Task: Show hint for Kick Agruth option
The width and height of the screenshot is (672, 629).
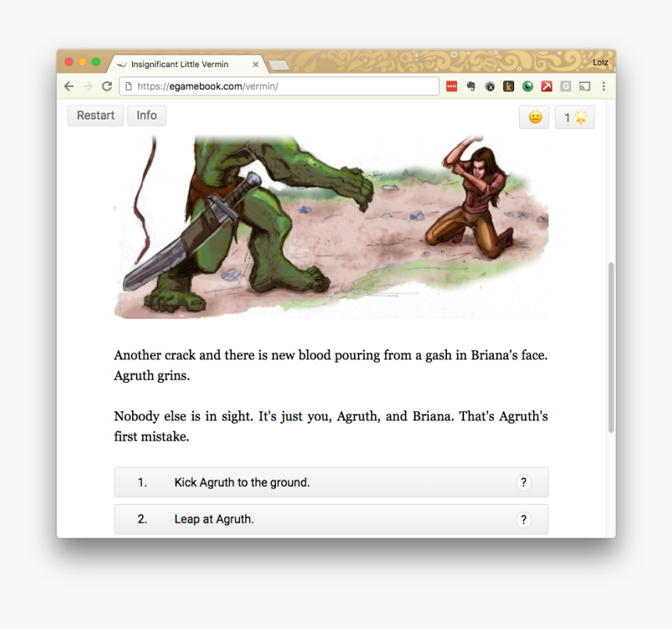Action: tap(524, 482)
